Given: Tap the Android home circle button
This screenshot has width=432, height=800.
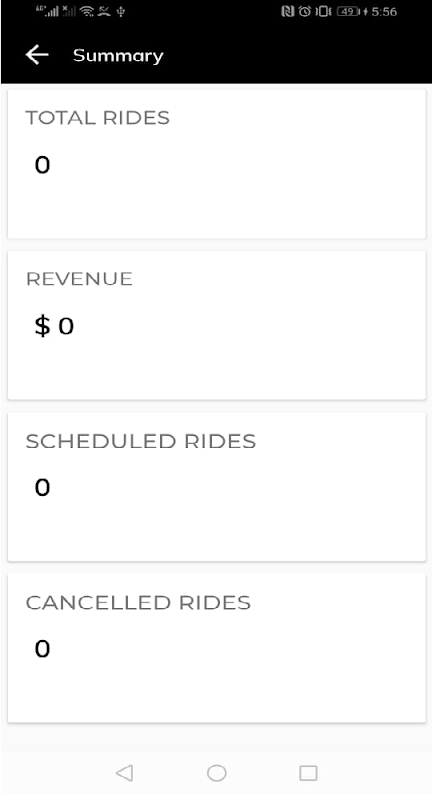Looking at the screenshot, I should [216, 772].
